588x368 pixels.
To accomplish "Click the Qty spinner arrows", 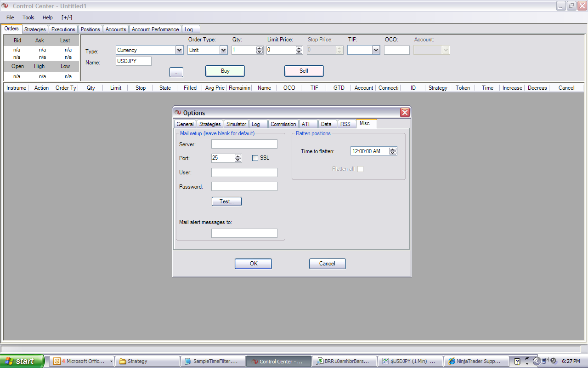I will point(260,50).
